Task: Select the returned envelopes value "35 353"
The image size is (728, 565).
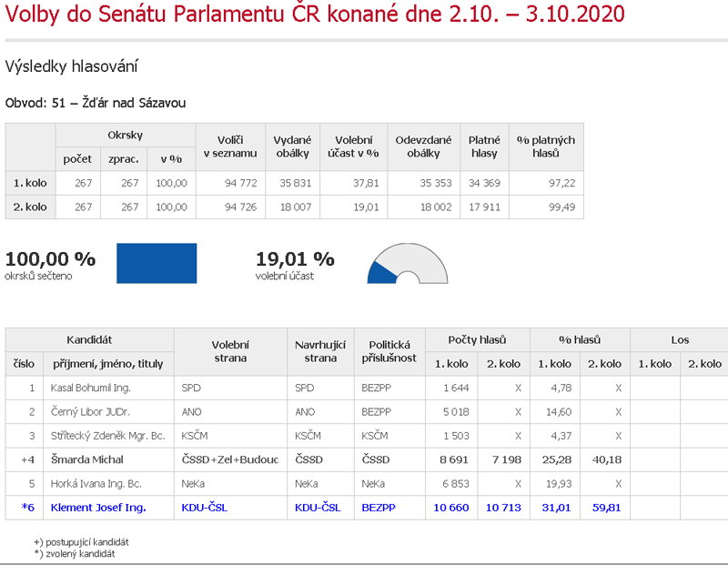Action: pyautogui.click(x=436, y=183)
